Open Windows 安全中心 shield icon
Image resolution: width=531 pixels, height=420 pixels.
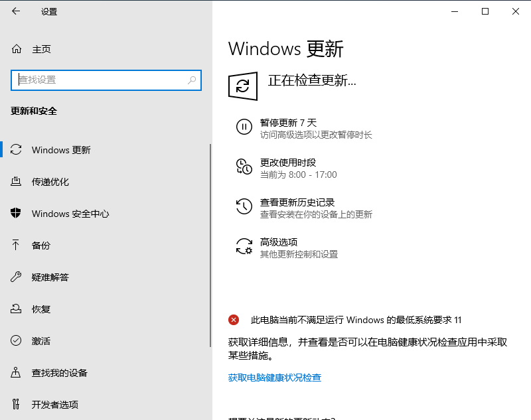coord(15,213)
